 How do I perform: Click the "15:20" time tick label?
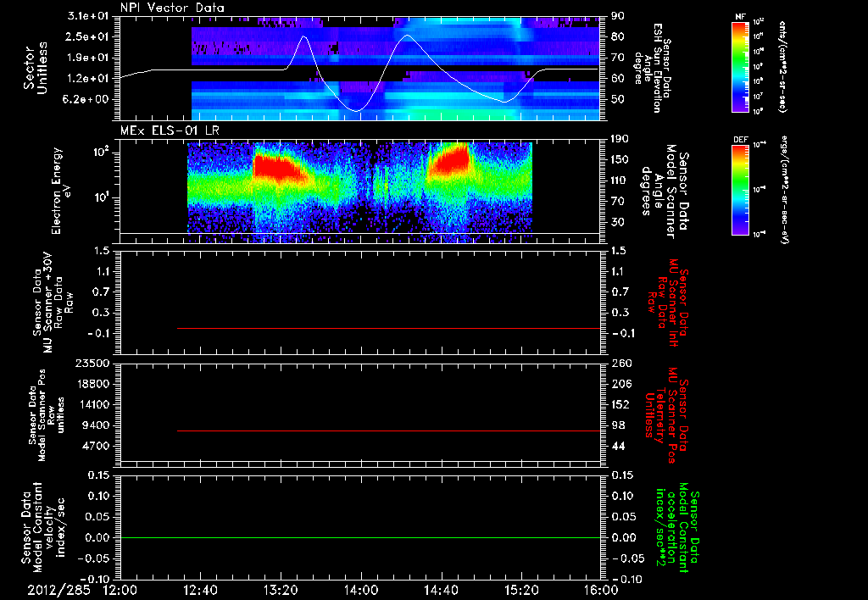521,590
